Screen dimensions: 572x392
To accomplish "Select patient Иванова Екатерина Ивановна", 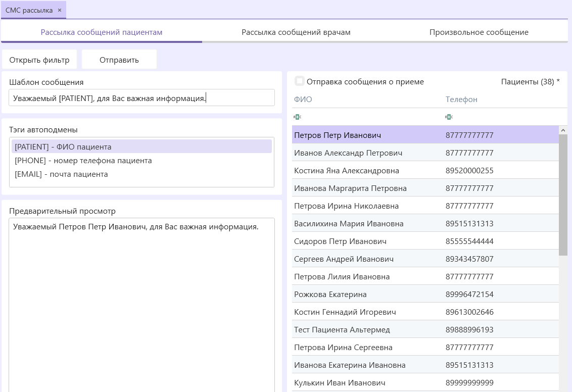I will coord(425,365).
